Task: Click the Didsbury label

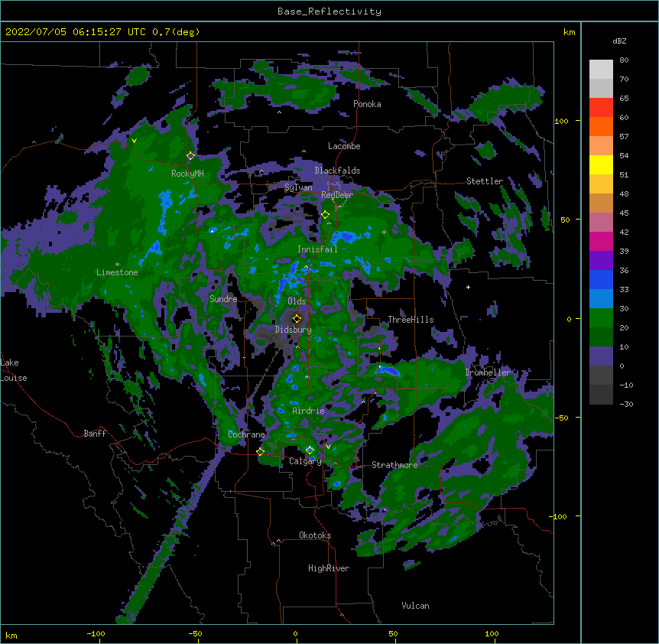Action: pyautogui.click(x=293, y=330)
